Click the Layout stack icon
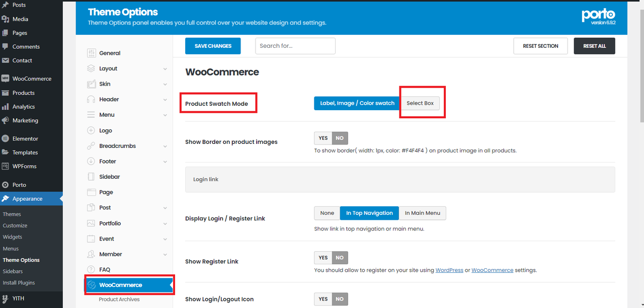 (x=91, y=68)
